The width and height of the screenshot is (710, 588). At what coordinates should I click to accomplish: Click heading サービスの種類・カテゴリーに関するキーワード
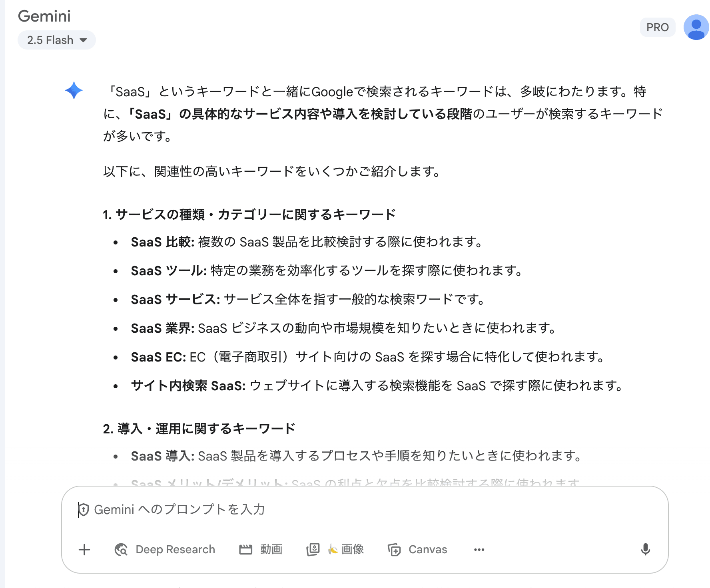249,215
